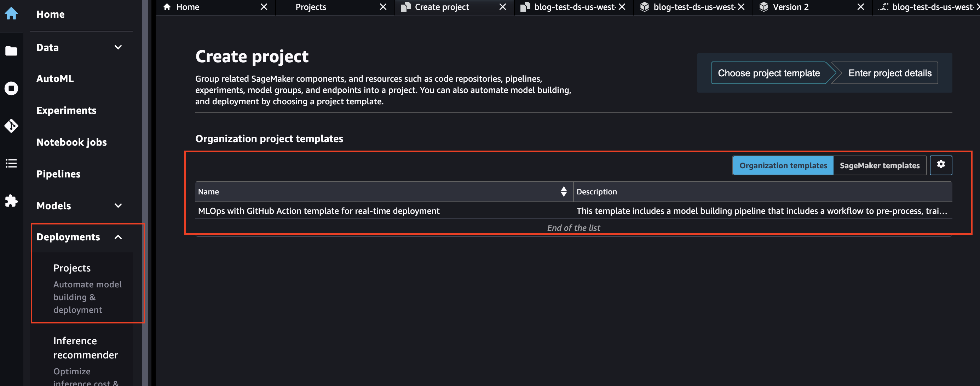Click the sidebar vertical scrollbar

(145, 193)
